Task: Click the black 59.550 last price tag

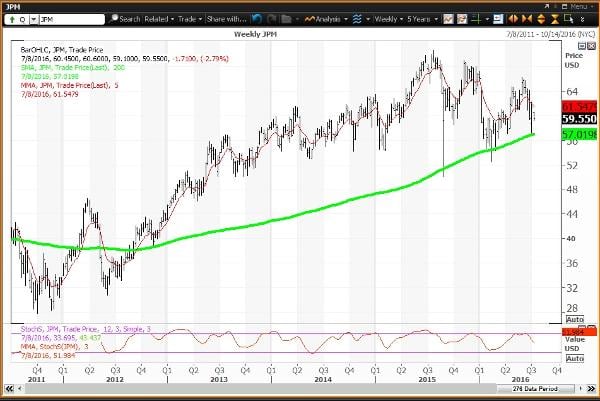Action: [x=579, y=119]
